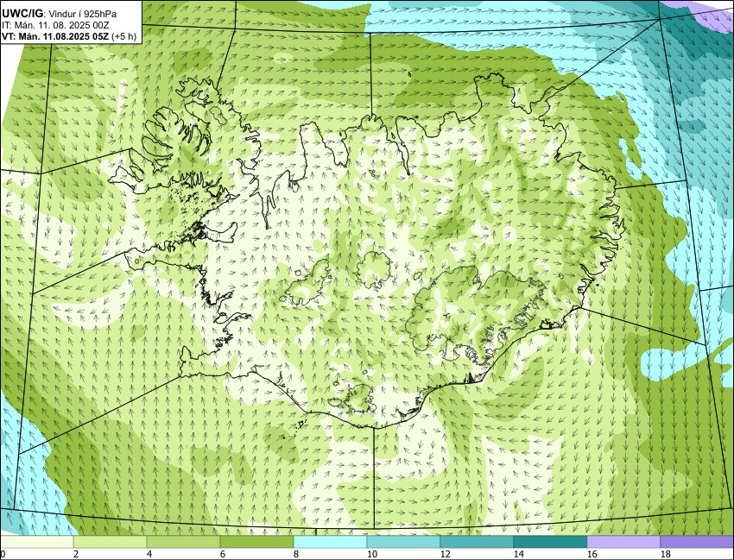
Task: Click the 12–14 m/s teal legend swatch
Action: [477, 542]
